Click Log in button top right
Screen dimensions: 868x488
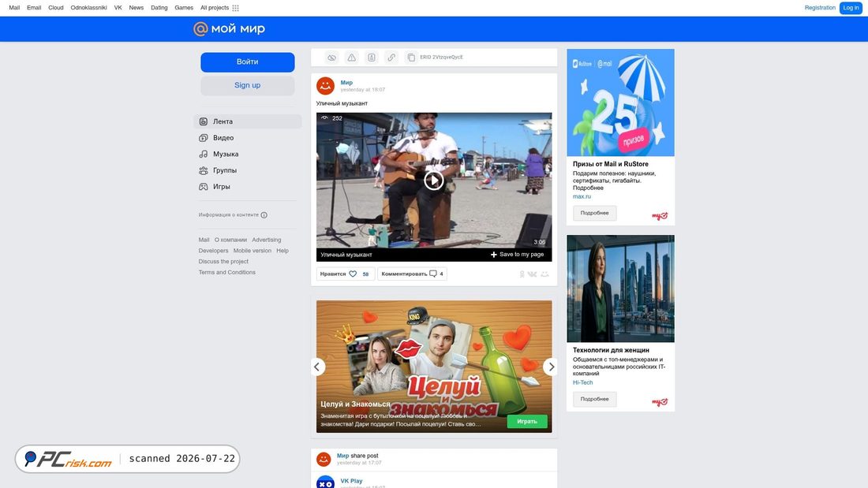click(x=851, y=8)
